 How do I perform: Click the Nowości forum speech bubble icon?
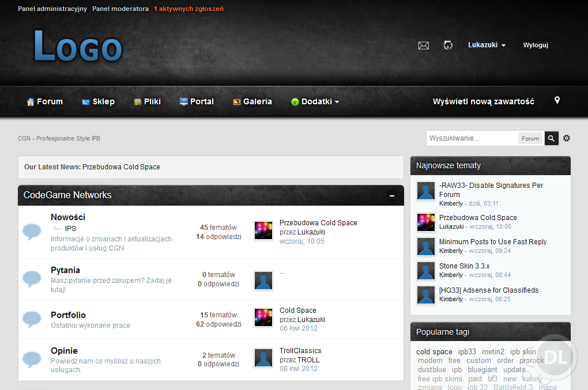[32, 232]
